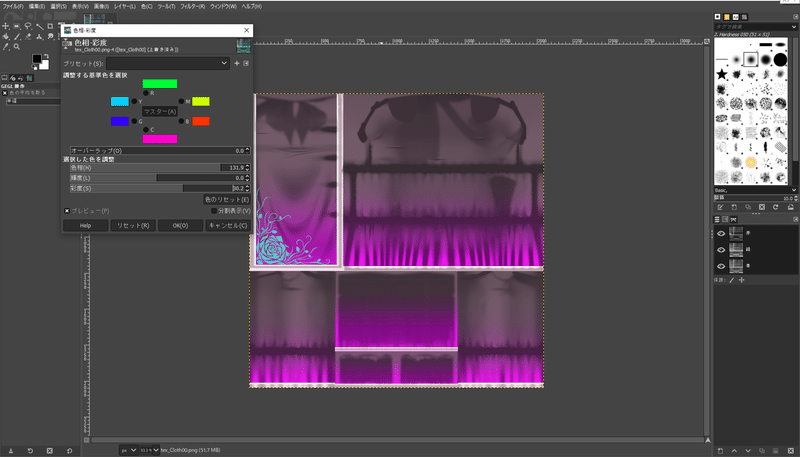
Task: Select the Clone stamp tool
Action: click(x=39, y=37)
